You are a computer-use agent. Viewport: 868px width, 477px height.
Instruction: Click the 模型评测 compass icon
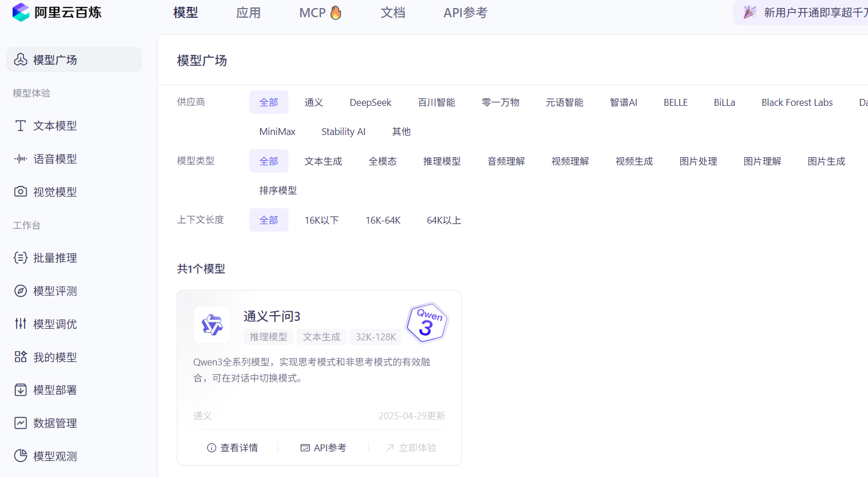(21, 291)
